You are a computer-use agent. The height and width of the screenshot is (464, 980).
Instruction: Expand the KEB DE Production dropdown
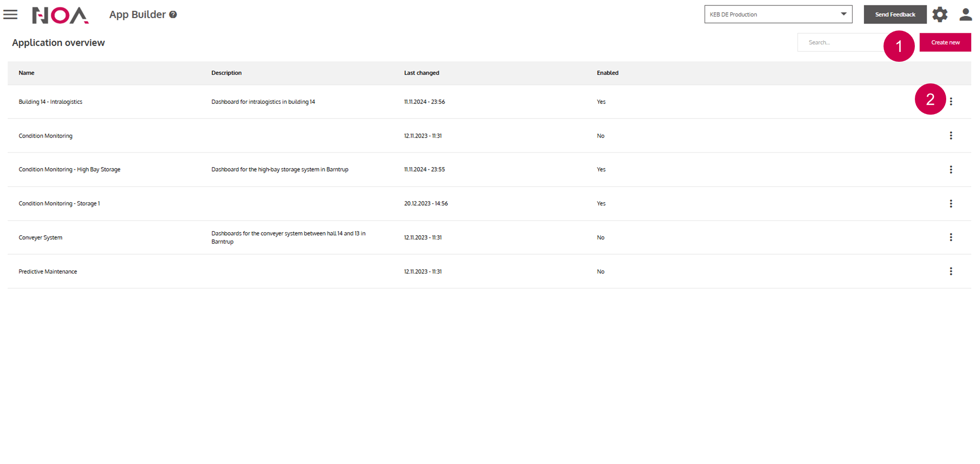point(777,14)
